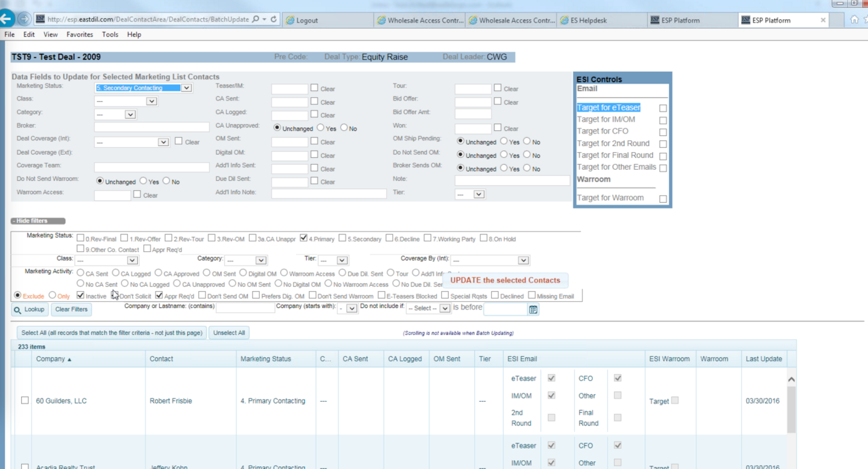Open the calendar date picker icon

533,309
